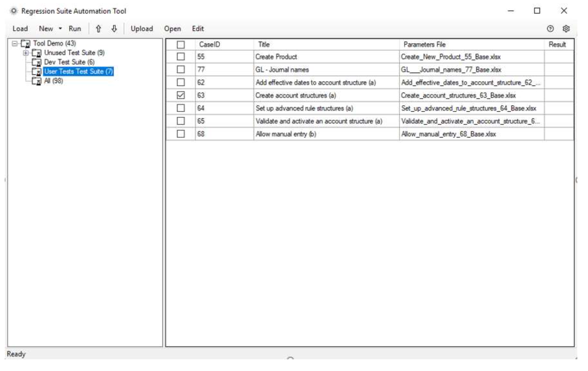Expand the Unused Test Suite node

26,53
